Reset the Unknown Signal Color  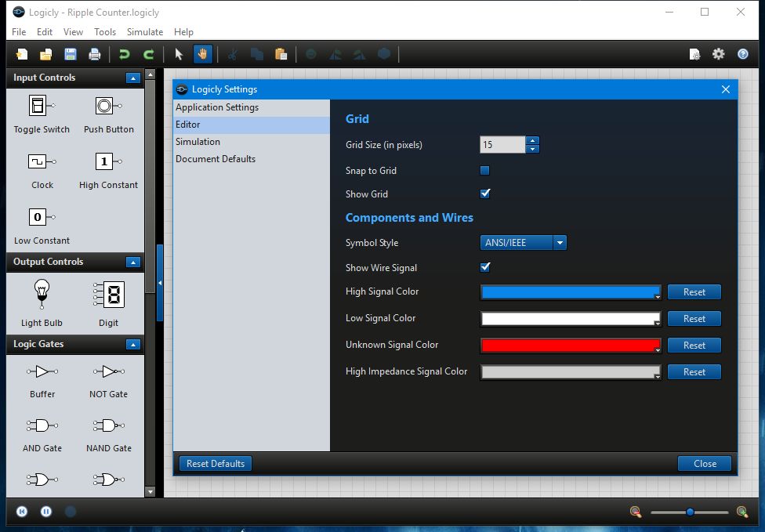(x=694, y=346)
